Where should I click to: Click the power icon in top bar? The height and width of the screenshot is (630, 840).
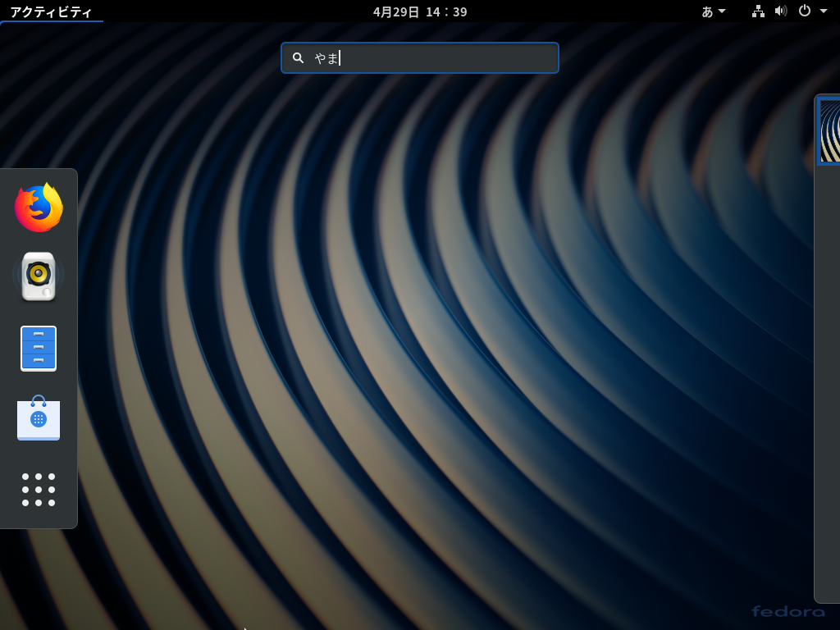(805, 11)
